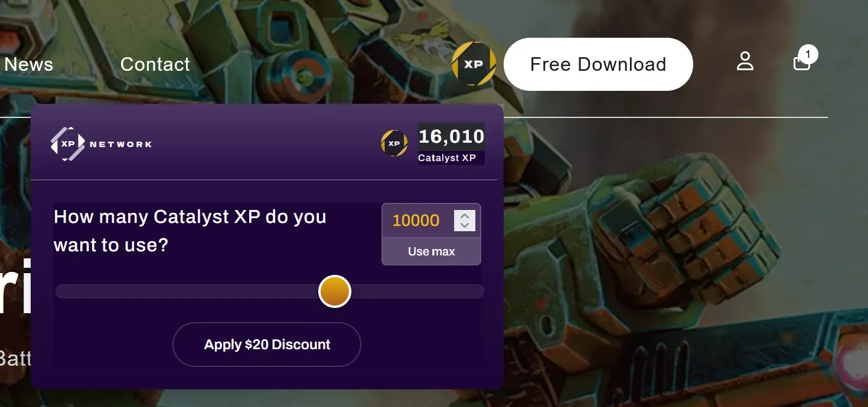
Task: Apply the $20 Discount
Action: point(267,344)
